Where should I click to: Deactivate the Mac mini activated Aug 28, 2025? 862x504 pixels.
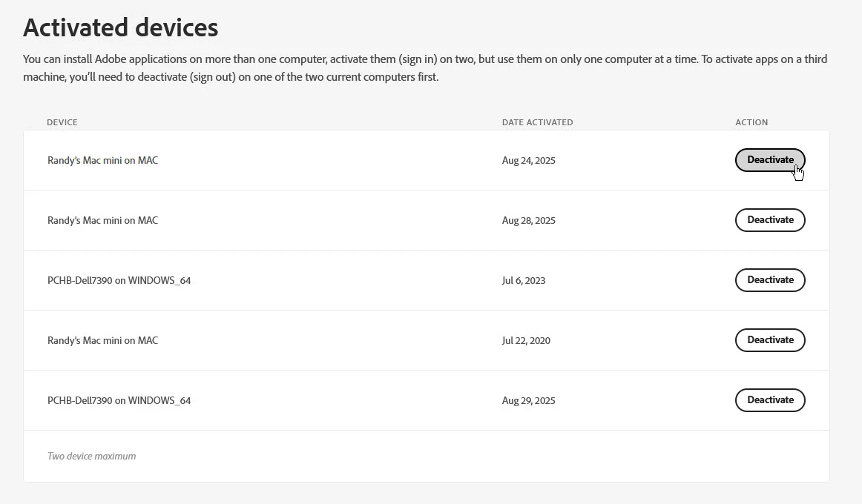(x=769, y=220)
